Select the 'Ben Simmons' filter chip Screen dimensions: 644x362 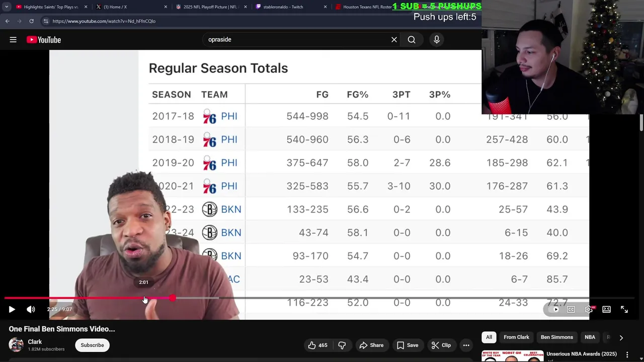[x=557, y=337]
